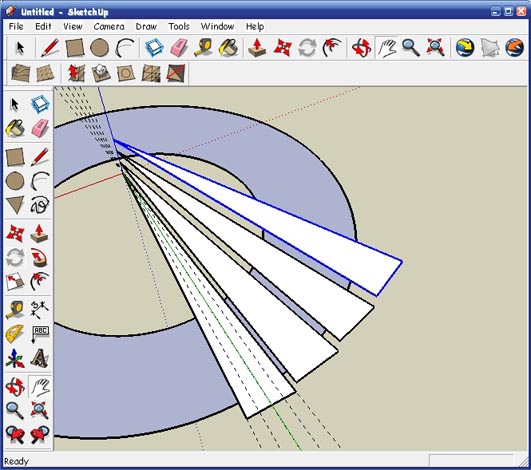The height and width of the screenshot is (470, 531).
Task: Open the Camera menu
Action: [109, 26]
